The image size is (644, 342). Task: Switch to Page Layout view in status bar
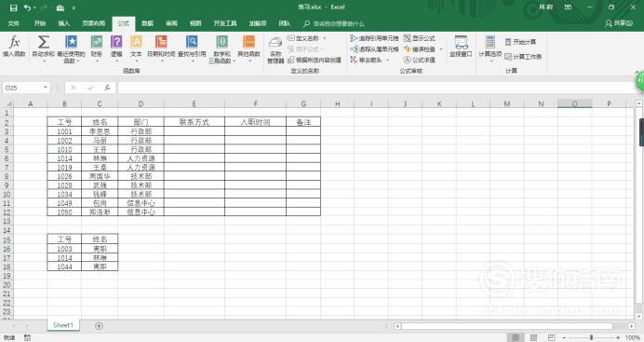(x=533, y=337)
